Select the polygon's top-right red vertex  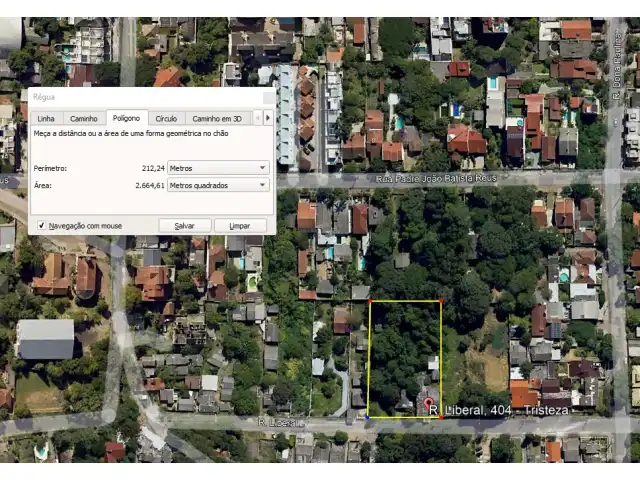441,300
